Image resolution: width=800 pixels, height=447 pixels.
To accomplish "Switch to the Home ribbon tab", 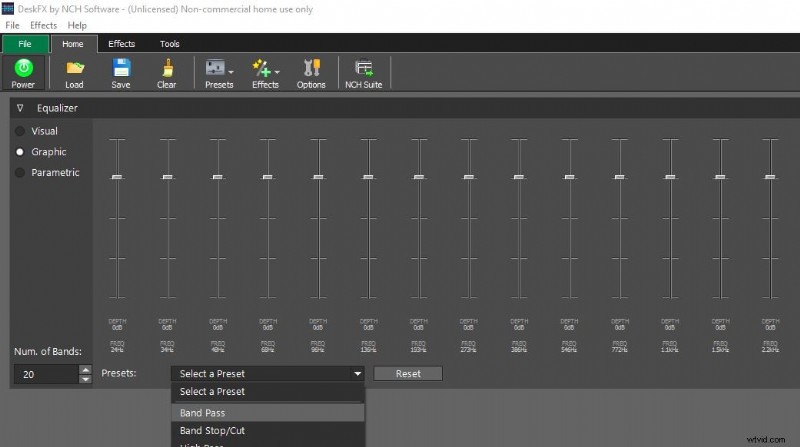I will (x=73, y=44).
